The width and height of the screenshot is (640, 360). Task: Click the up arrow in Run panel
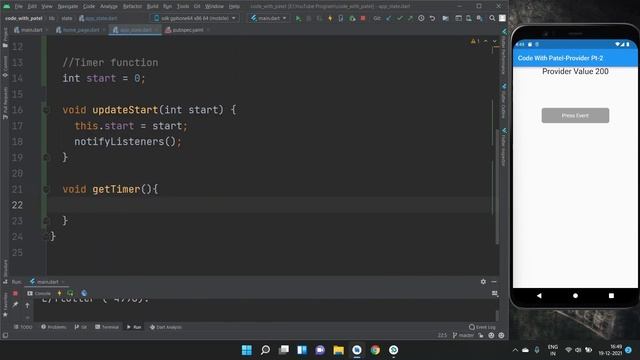27,305
